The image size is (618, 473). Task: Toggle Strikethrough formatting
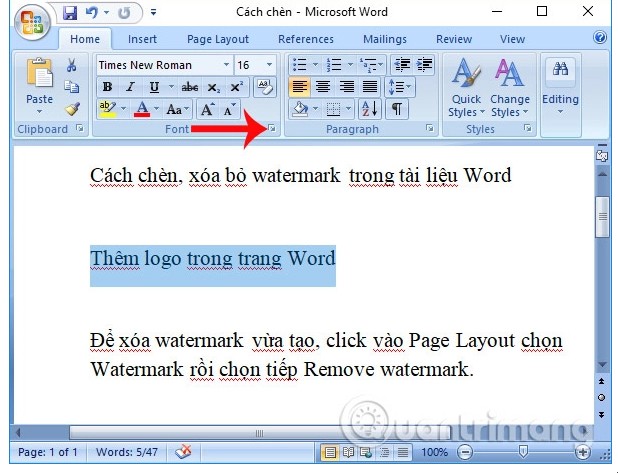[x=188, y=87]
